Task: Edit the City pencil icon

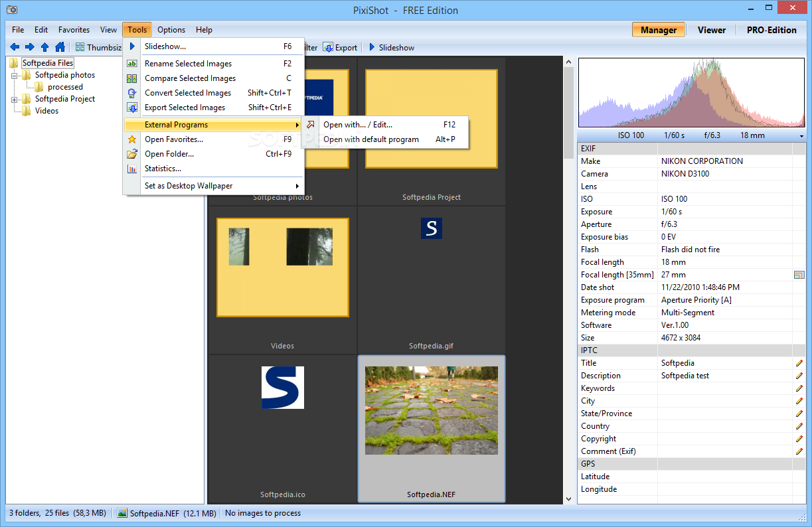Action: [x=799, y=401]
